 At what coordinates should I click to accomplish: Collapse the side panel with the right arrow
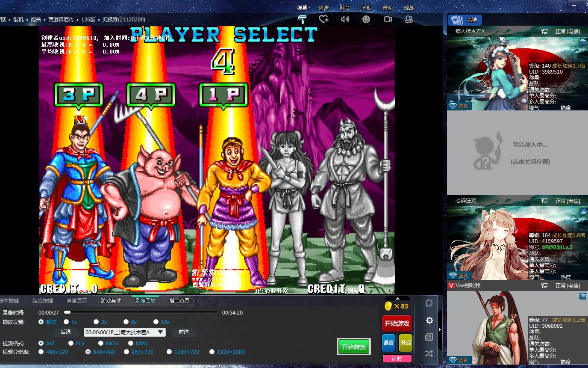(440, 329)
